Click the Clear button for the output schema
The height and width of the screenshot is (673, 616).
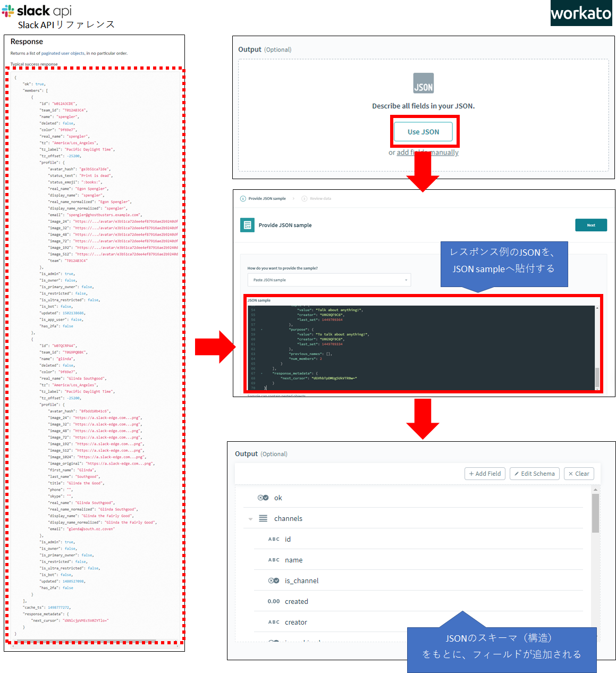click(579, 474)
